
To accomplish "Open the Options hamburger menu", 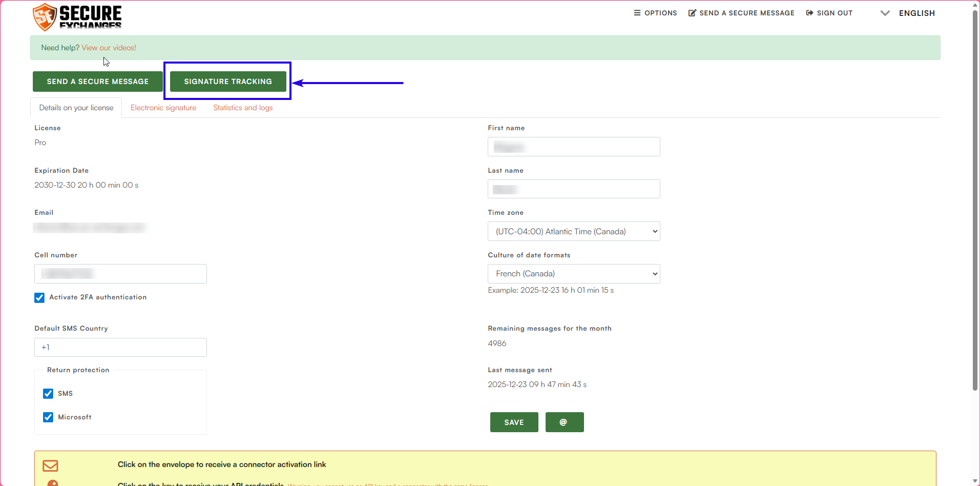I will (x=655, y=13).
